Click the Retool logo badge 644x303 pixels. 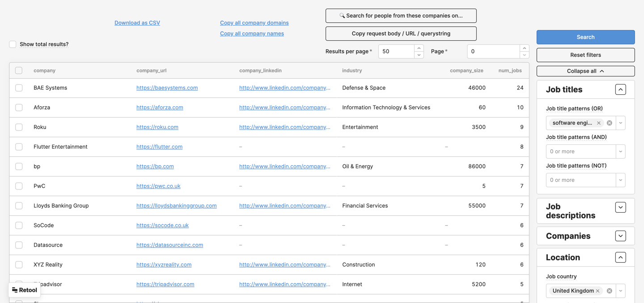click(x=25, y=290)
